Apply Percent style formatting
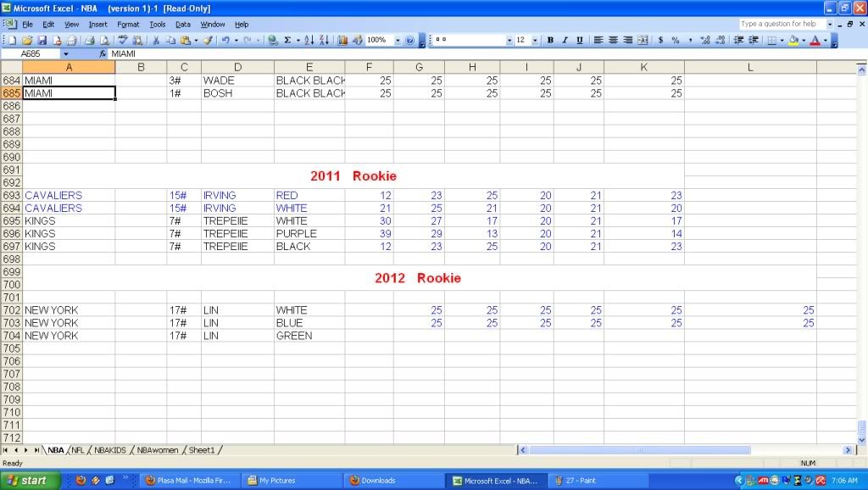868x490 pixels. tap(676, 40)
